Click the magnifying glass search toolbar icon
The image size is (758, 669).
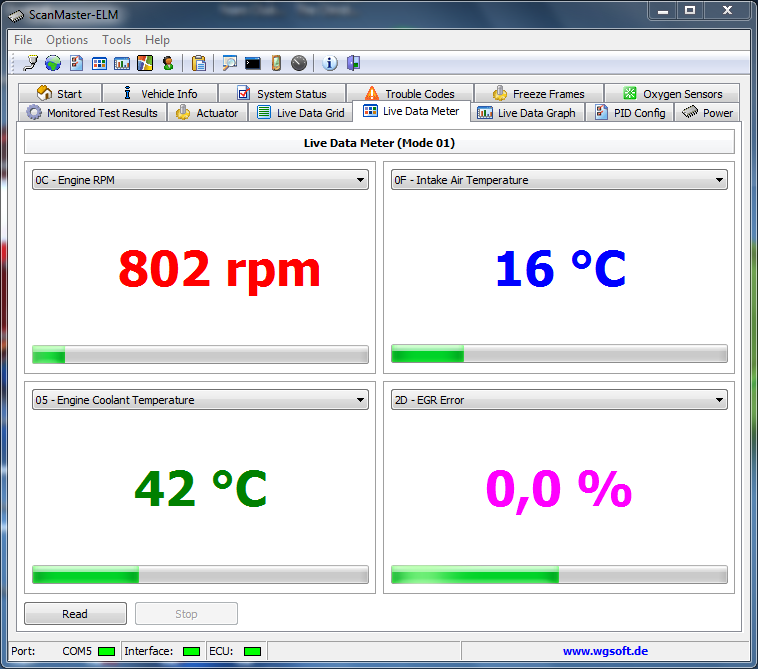coord(229,63)
